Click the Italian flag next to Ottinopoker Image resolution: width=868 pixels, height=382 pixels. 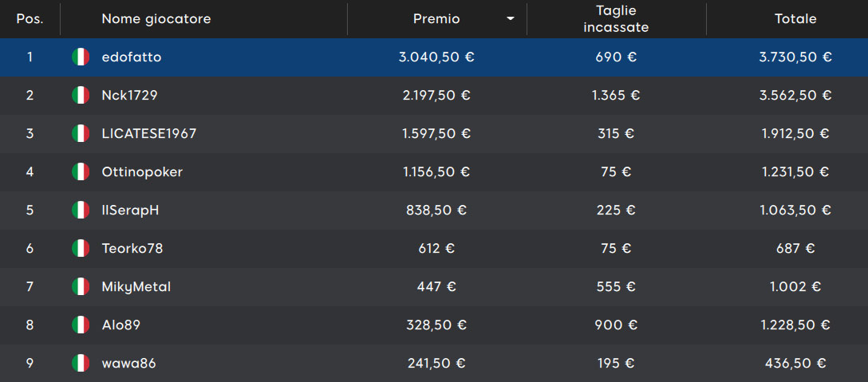[81, 171]
